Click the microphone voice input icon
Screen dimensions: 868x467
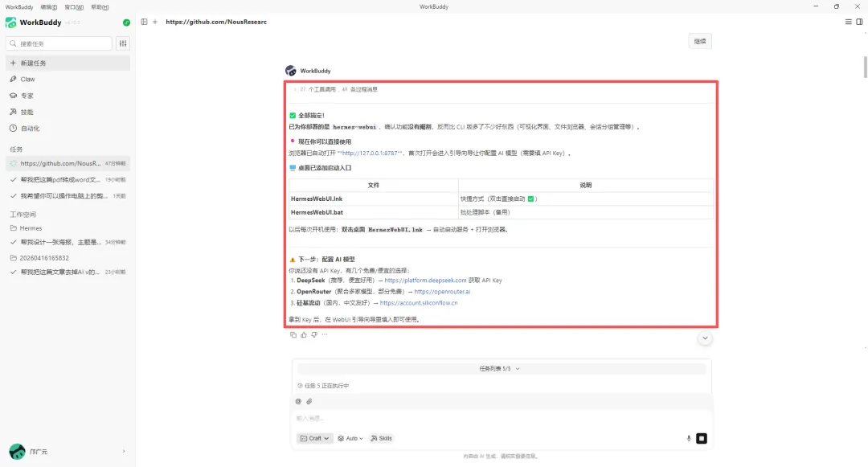tap(689, 438)
